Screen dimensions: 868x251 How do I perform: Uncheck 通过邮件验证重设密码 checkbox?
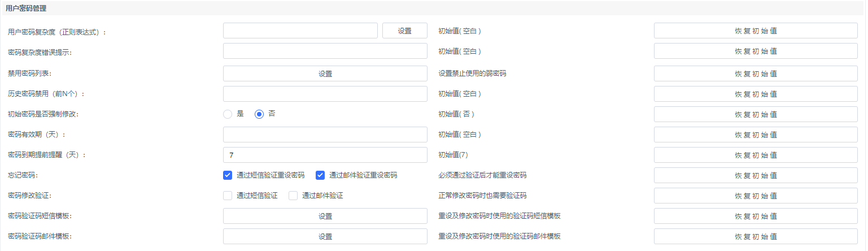tap(320, 175)
